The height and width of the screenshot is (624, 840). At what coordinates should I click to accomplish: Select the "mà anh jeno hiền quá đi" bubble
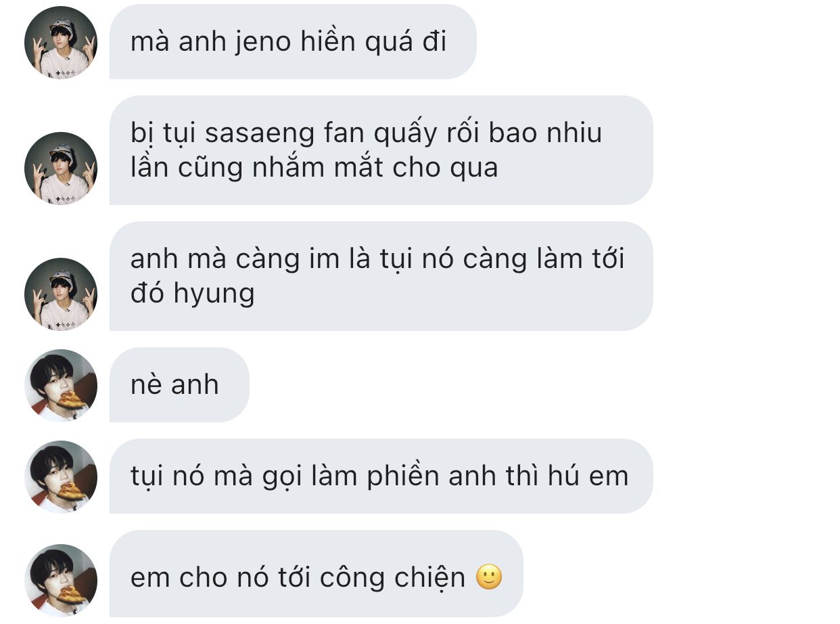(293, 42)
